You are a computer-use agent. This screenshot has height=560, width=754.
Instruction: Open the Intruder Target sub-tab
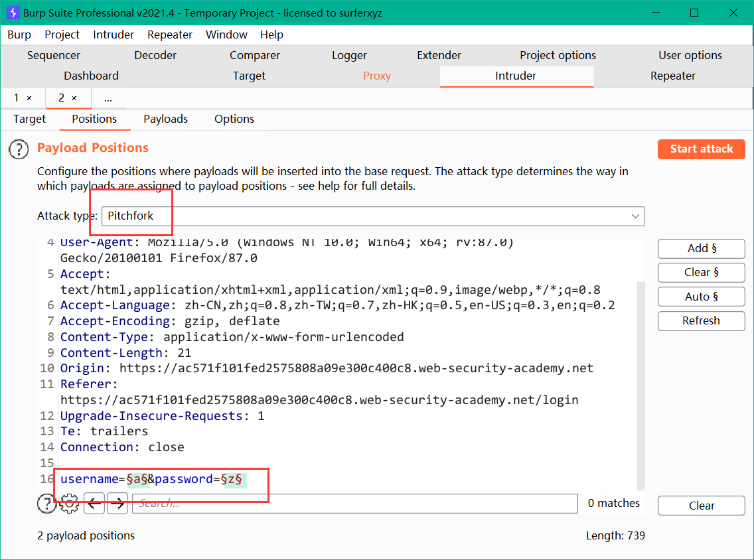click(29, 119)
